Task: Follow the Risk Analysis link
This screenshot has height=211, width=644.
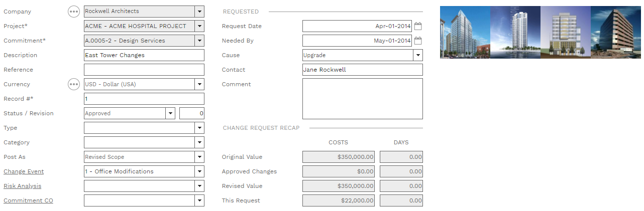Action: point(23,186)
